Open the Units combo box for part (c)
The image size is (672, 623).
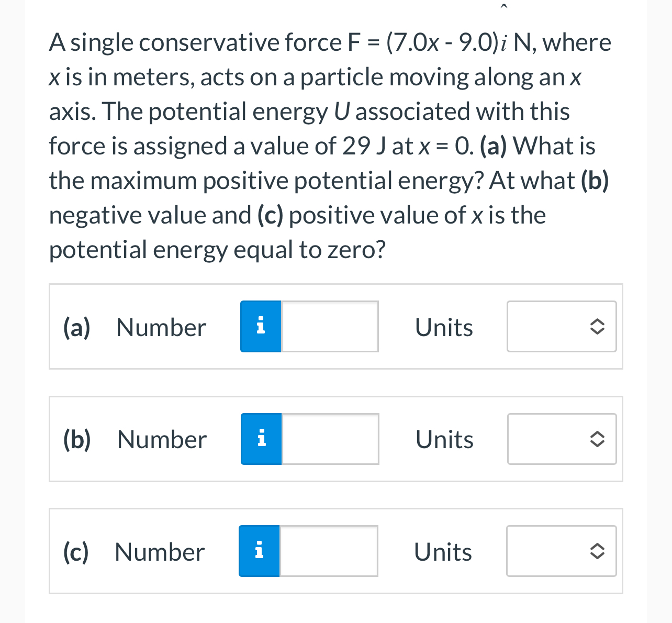pos(561,551)
